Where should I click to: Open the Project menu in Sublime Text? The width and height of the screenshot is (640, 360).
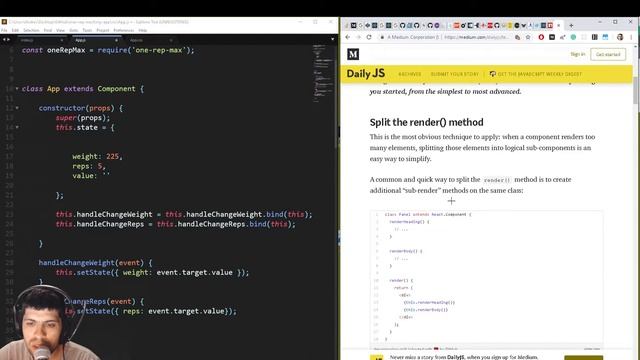pos(102,30)
